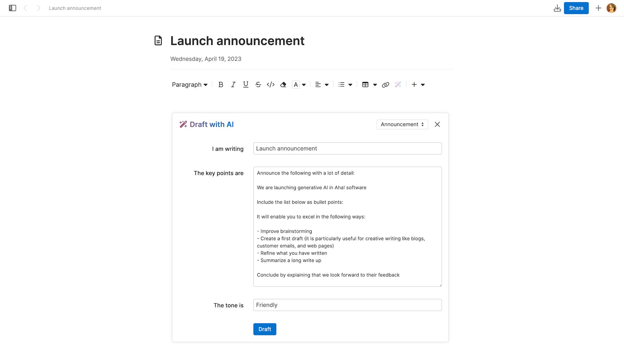The image size is (624, 364).
Task: Click the underline formatting icon
Action: point(246,85)
